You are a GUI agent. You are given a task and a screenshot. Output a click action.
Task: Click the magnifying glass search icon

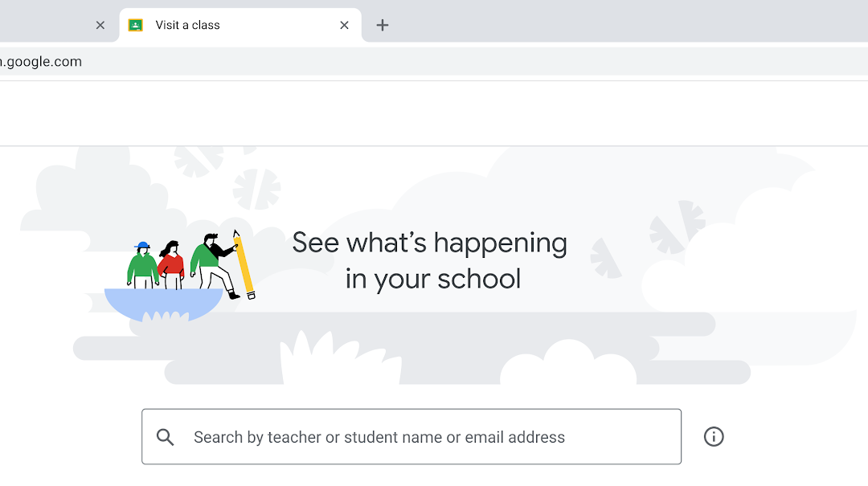[x=165, y=437]
